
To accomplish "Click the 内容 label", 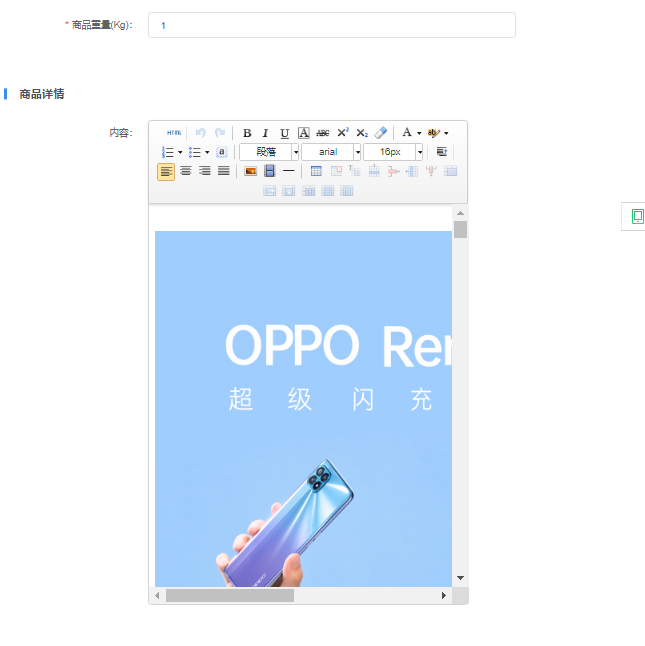I will 121,133.
